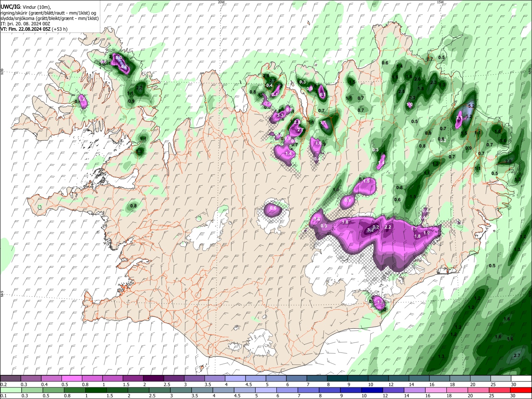Image resolution: width=532 pixels, height=399 pixels.
Task: Click the '(+53 h)' forecast offset text
Action: 60,29
